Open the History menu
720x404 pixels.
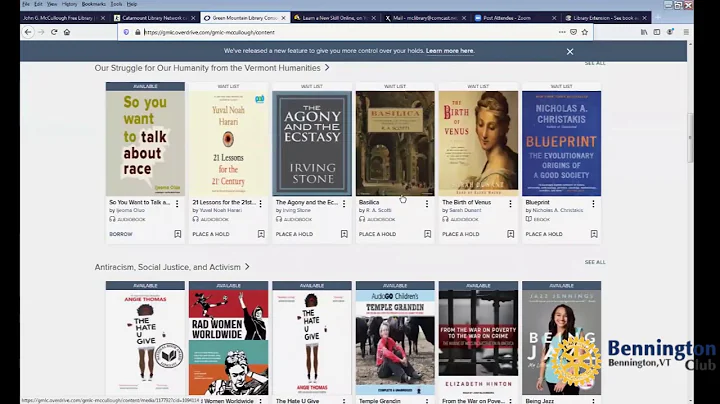pos(69,4)
